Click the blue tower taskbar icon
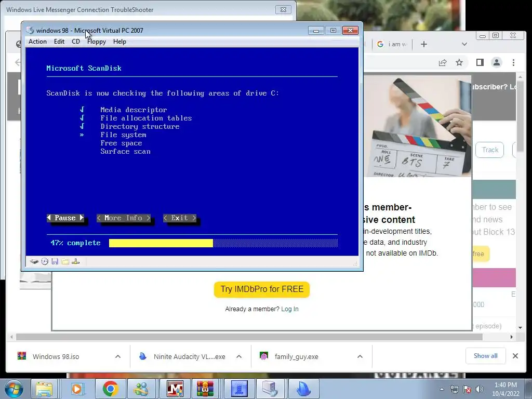Image resolution: width=532 pixels, height=399 pixels. [239, 389]
